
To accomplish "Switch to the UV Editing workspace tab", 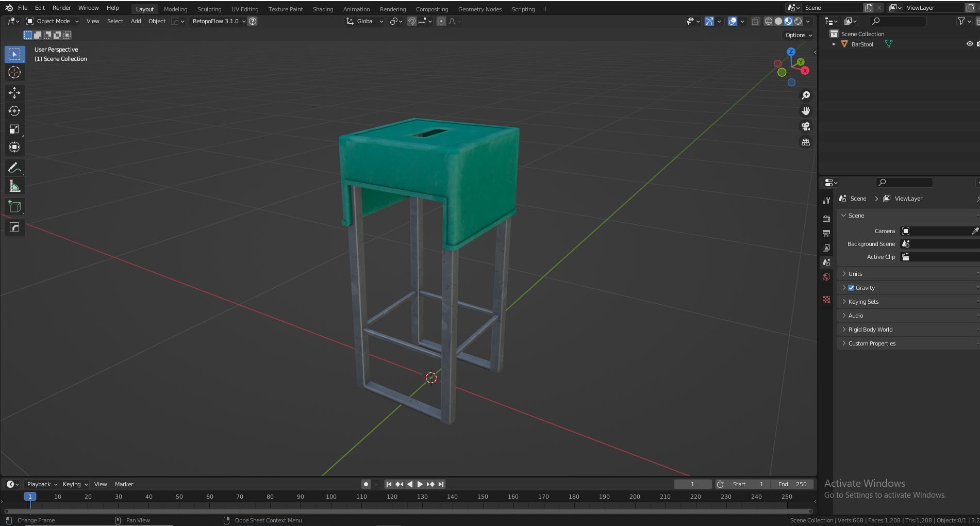I will pyautogui.click(x=244, y=9).
